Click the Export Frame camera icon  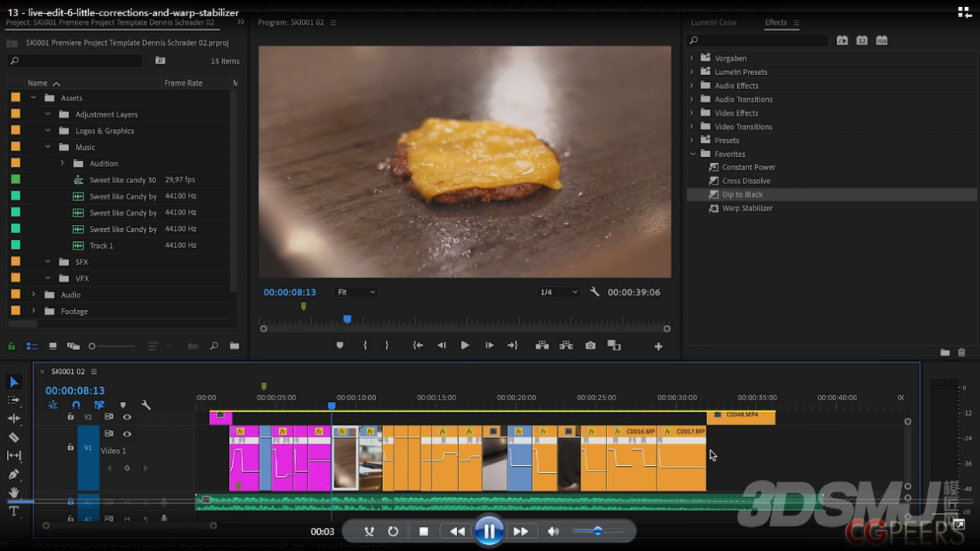click(x=590, y=345)
